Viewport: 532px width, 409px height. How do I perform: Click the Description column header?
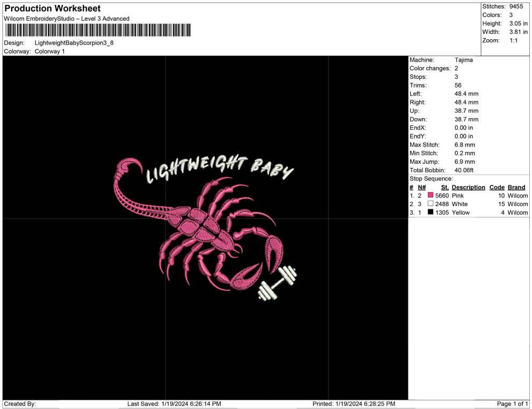click(468, 187)
